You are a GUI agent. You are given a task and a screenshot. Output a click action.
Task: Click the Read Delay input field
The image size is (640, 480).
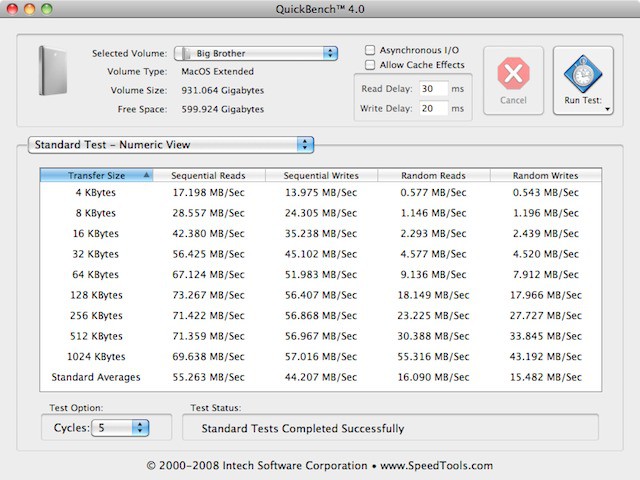433,89
